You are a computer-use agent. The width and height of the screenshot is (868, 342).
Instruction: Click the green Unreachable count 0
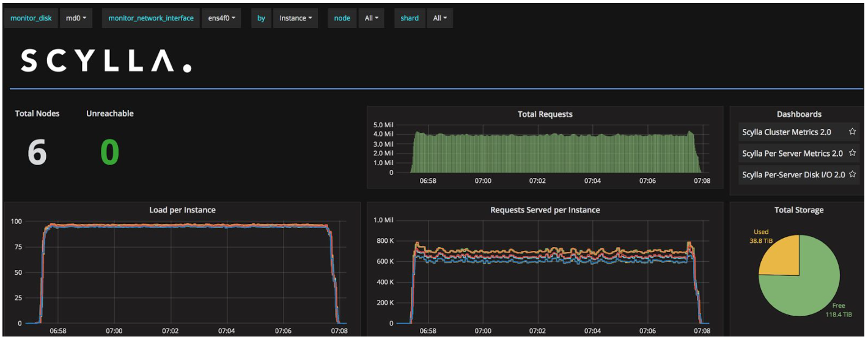pyautogui.click(x=109, y=153)
